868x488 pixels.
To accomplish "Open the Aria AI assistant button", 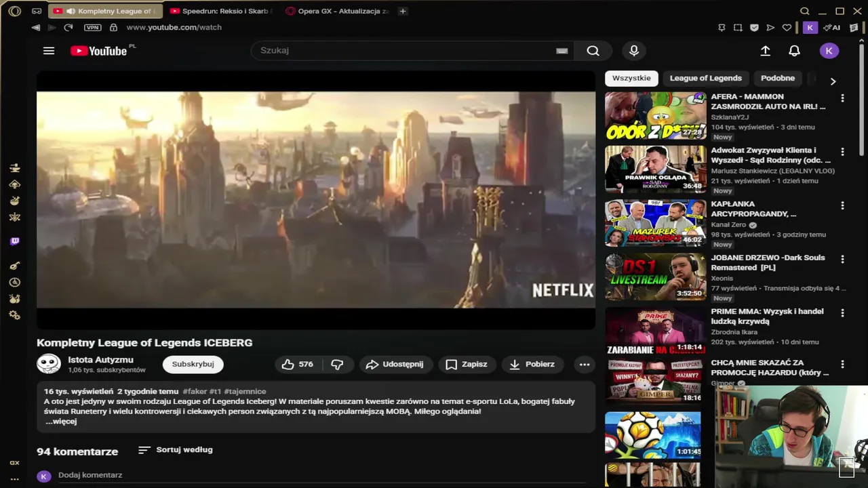I will click(832, 28).
